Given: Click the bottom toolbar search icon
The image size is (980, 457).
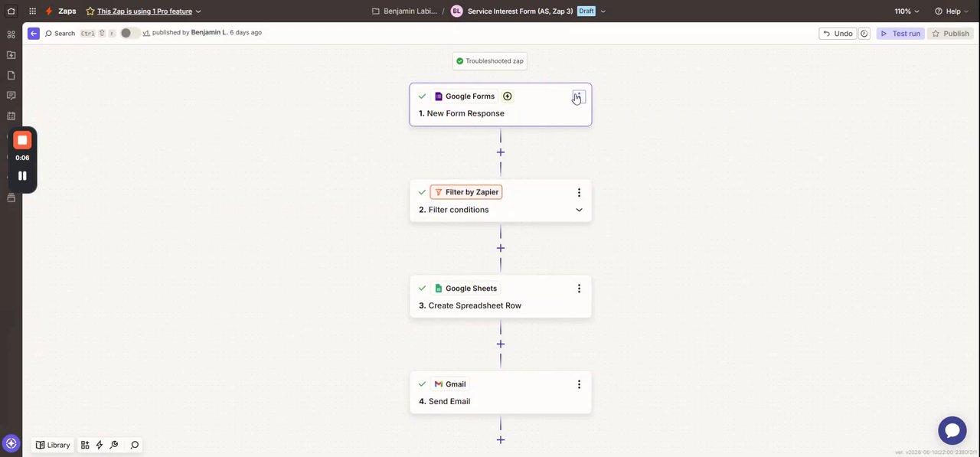Looking at the screenshot, I should click(135, 445).
